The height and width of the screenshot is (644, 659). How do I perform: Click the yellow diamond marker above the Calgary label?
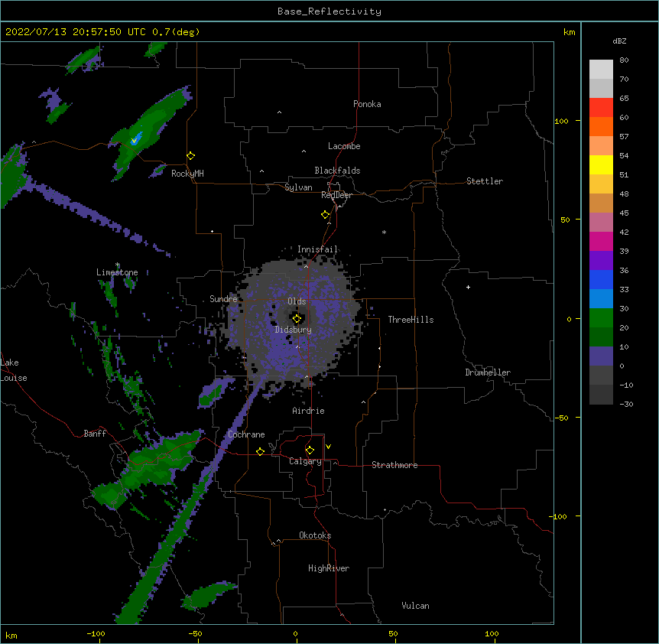pyautogui.click(x=310, y=450)
